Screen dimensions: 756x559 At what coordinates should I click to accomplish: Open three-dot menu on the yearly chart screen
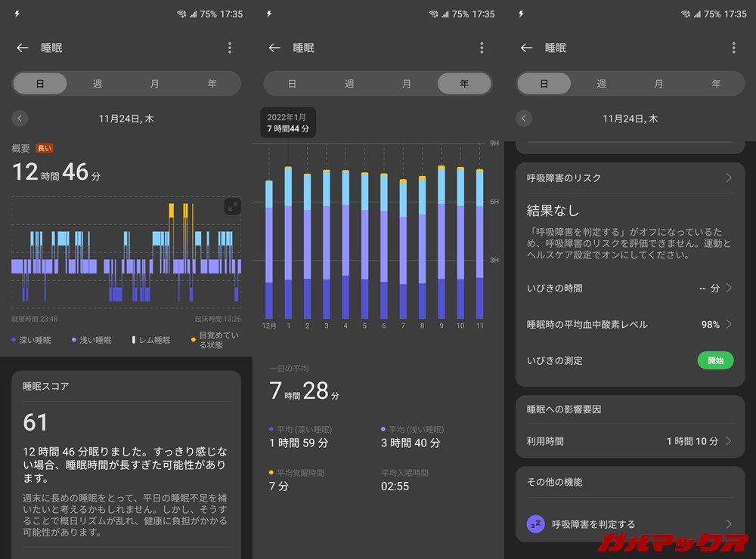coord(481,48)
